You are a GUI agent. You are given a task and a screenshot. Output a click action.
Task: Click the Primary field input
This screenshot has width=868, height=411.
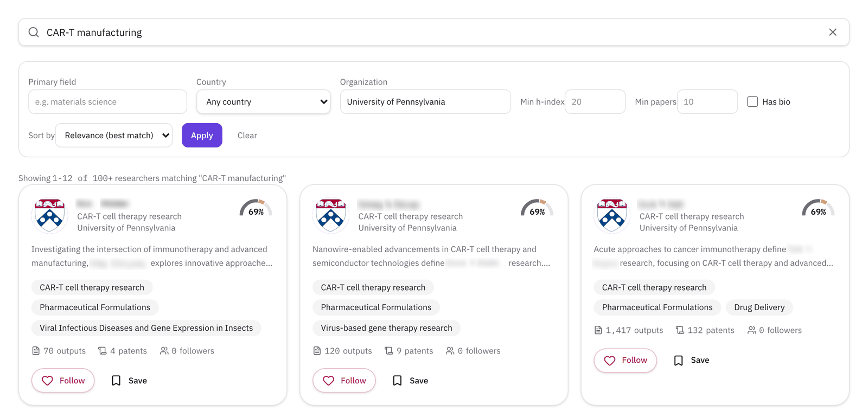tap(107, 102)
